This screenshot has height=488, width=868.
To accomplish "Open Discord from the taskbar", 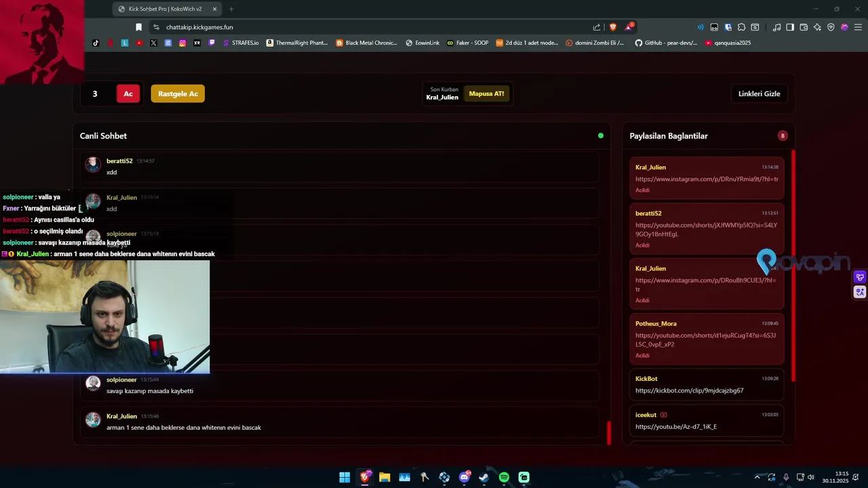I will pyautogui.click(x=465, y=477).
